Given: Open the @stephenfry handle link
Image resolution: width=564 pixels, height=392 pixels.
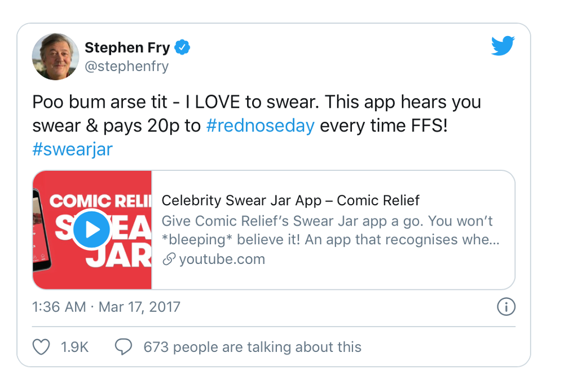Looking at the screenshot, I should (x=126, y=67).
